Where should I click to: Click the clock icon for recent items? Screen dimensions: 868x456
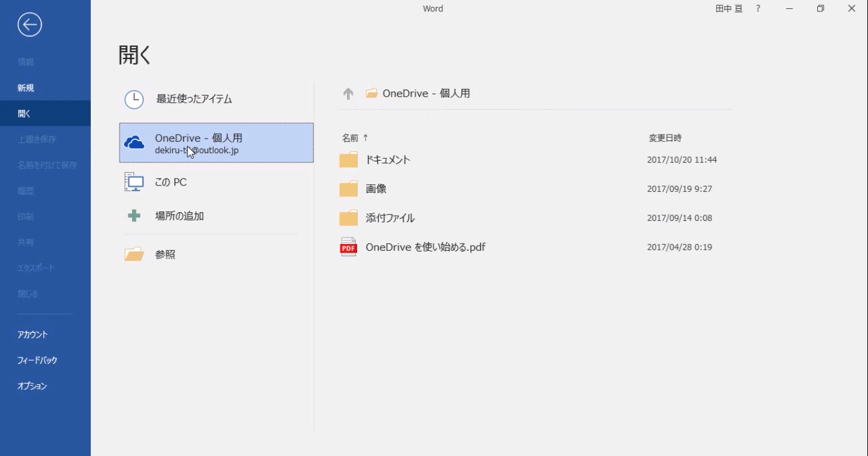[134, 99]
